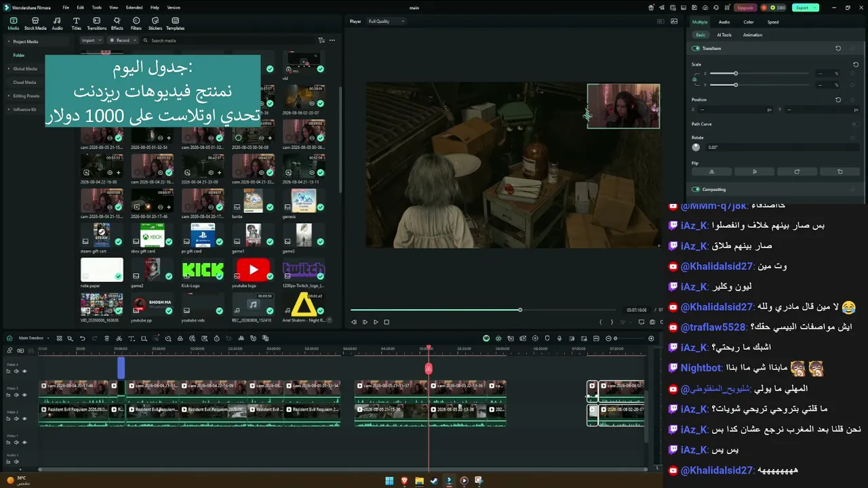Hide the Video 4 track
868x488 pixels.
tap(24, 371)
